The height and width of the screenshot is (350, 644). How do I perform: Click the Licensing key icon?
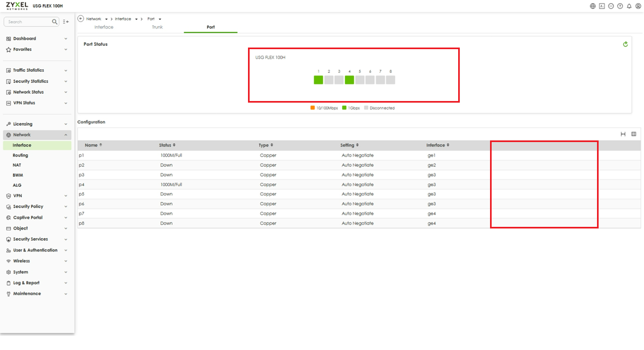(9, 124)
